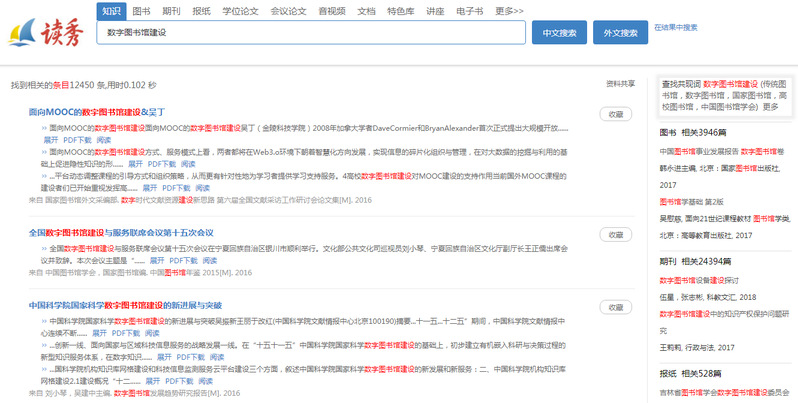The image size is (798, 403).
Task: Click 更多 in related search terms box
Action: point(770,106)
